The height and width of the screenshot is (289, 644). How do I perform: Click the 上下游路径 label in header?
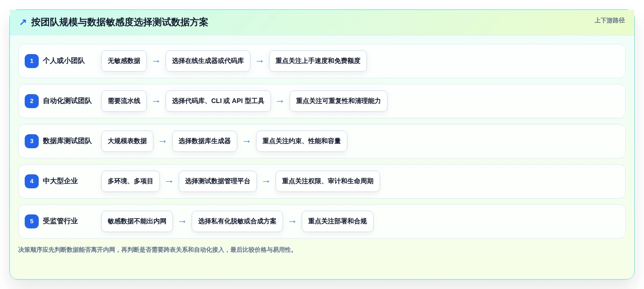[609, 21]
